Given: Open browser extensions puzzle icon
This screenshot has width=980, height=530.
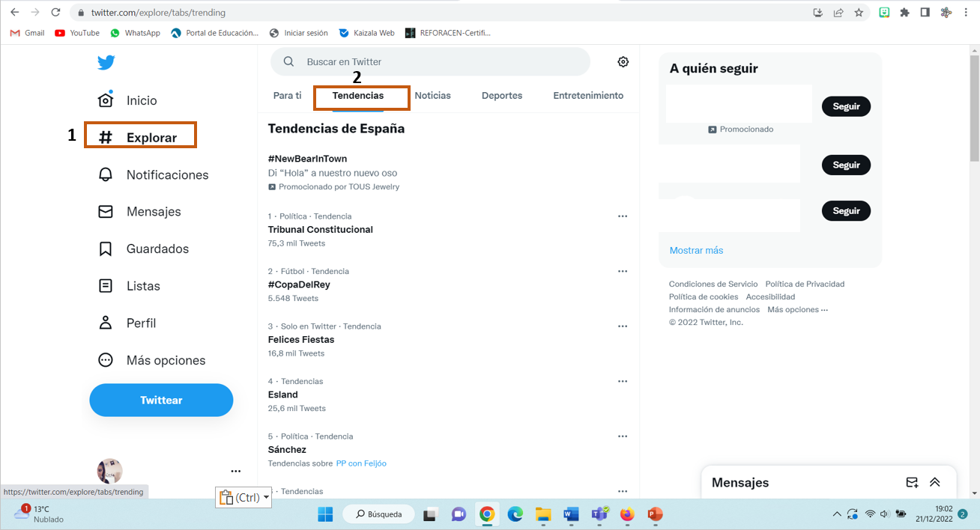Looking at the screenshot, I should click(x=905, y=13).
